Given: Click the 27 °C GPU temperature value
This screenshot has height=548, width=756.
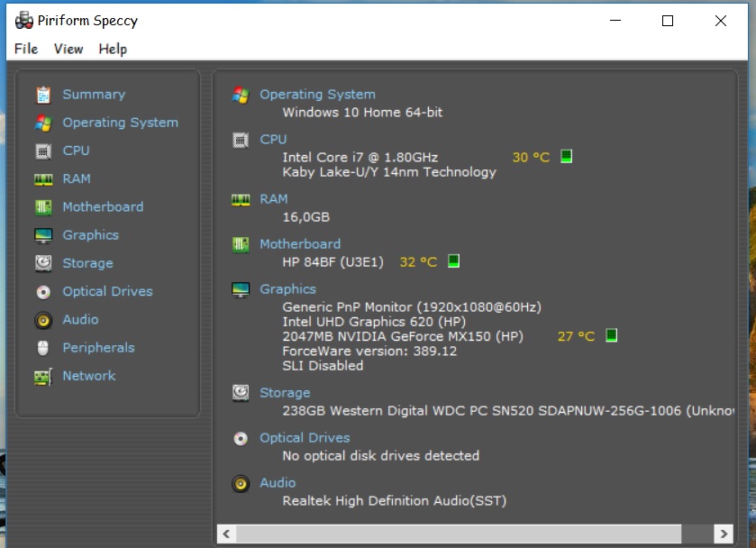Looking at the screenshot, I should tap(576, 336).
